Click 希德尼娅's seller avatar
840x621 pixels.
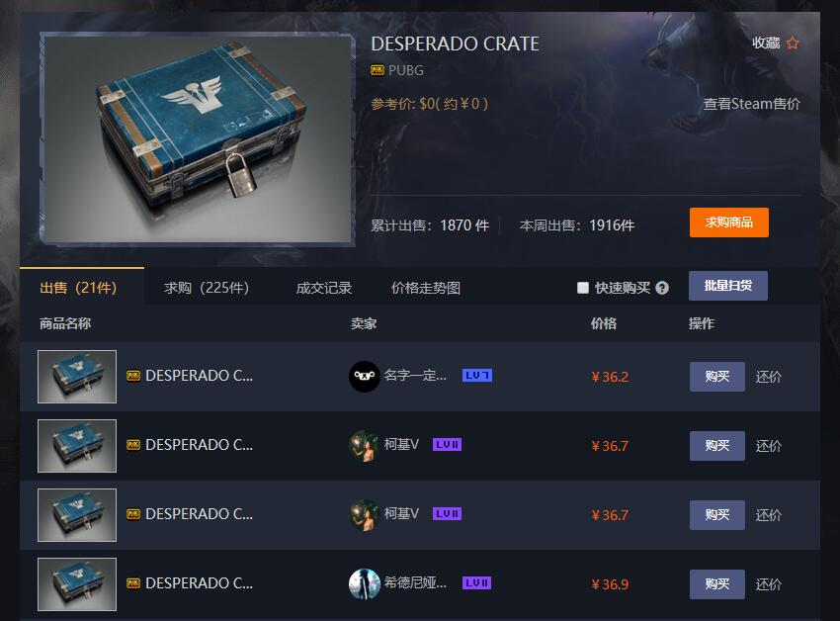(365, 584)
